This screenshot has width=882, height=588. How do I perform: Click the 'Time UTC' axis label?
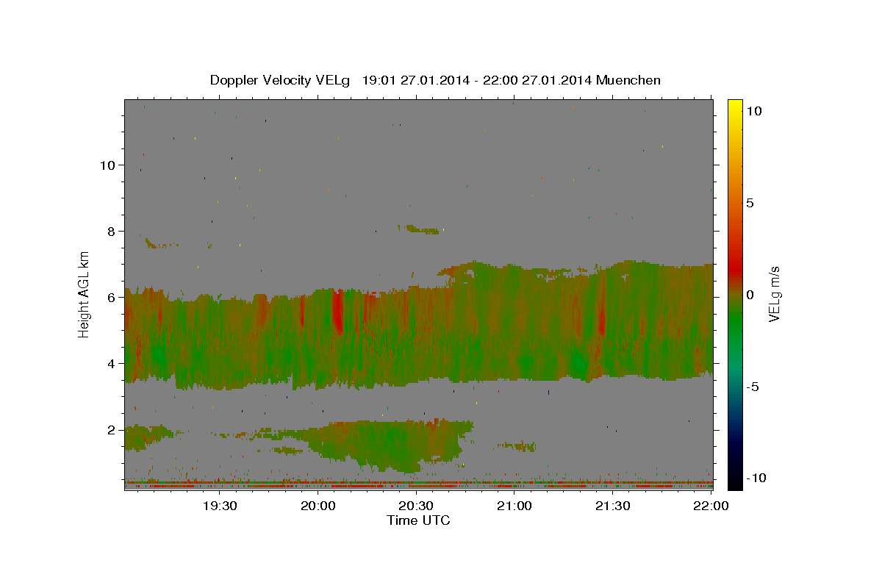418,520
